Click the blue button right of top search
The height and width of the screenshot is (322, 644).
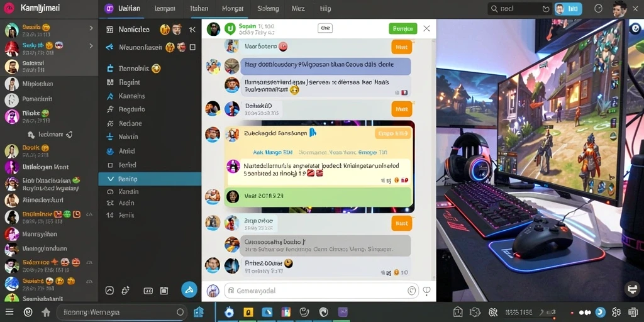point(568,9)
